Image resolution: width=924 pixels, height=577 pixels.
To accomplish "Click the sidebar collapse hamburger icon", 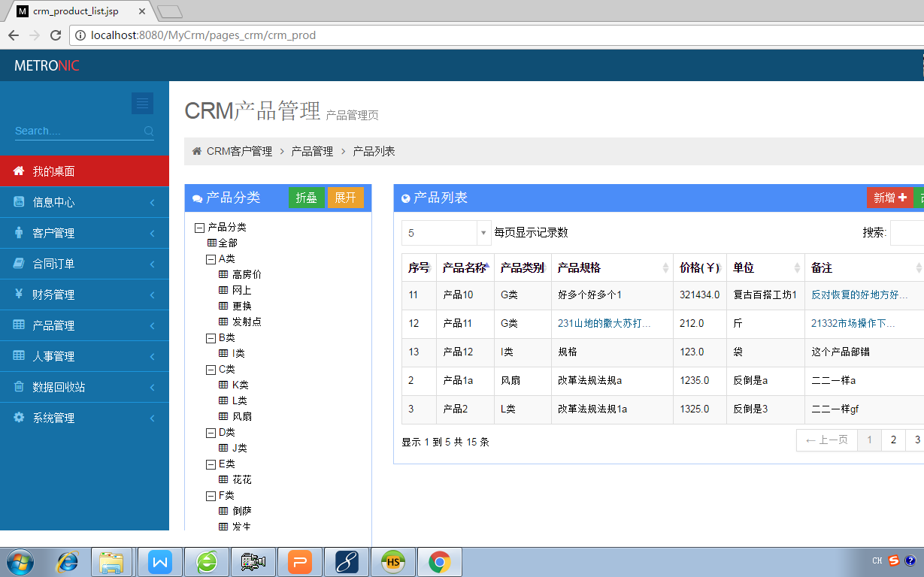I will click(142, 103).
